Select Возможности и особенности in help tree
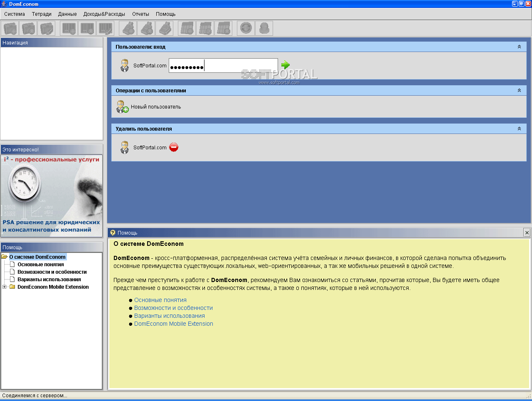 pyautogui.click(x=52, y=272)
